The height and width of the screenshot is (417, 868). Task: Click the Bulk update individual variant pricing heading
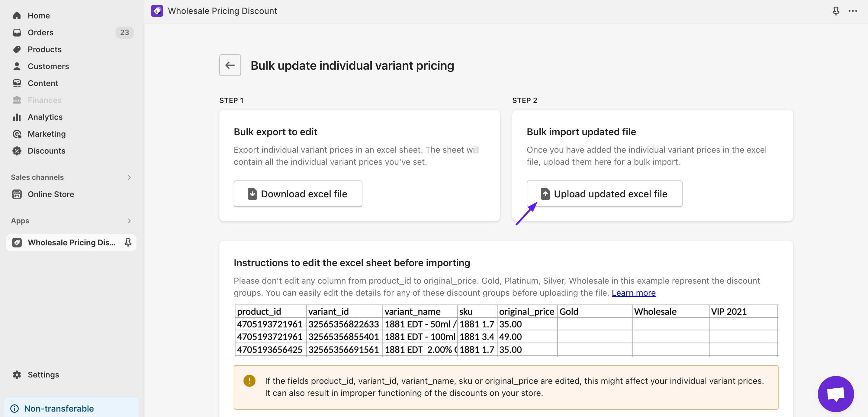pos(352,65)
